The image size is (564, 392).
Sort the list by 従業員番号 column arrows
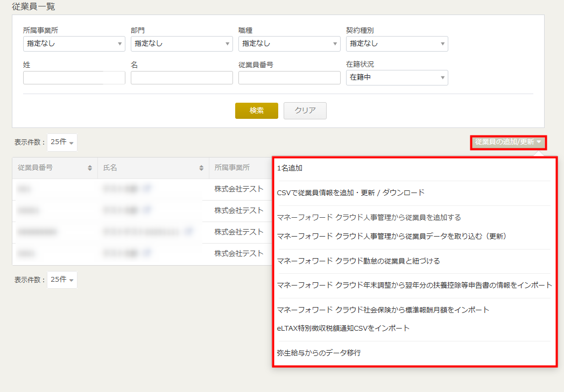click(x=90, y=168)
